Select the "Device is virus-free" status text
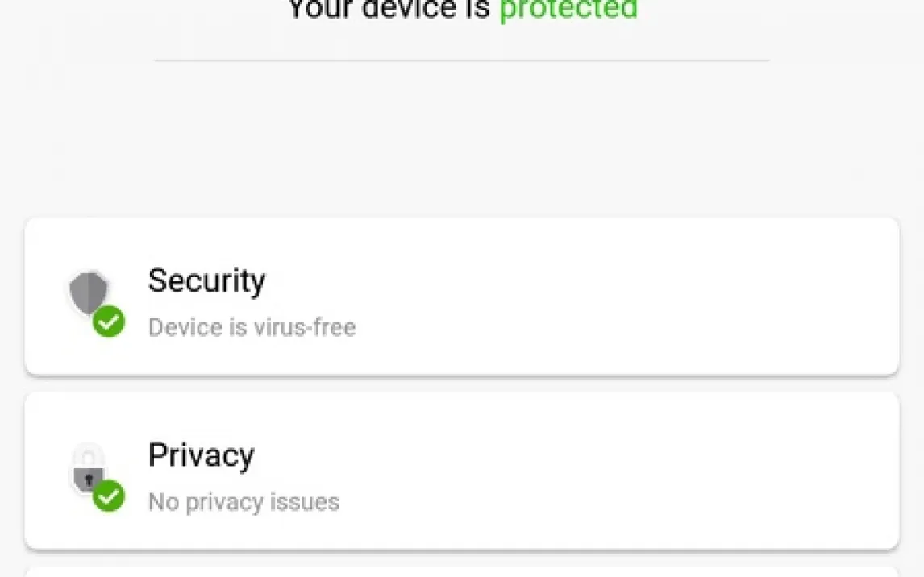 click(252, 327)
